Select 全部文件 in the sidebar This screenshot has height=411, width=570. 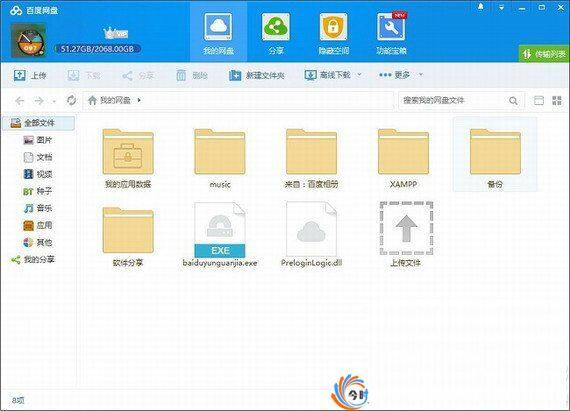click(39, 123)
